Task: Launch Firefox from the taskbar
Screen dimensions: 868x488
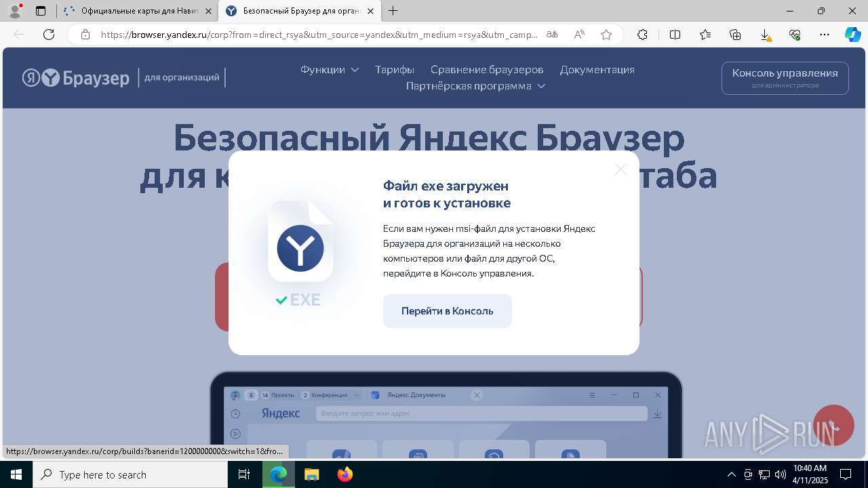Action: click(x=345, y=474)
